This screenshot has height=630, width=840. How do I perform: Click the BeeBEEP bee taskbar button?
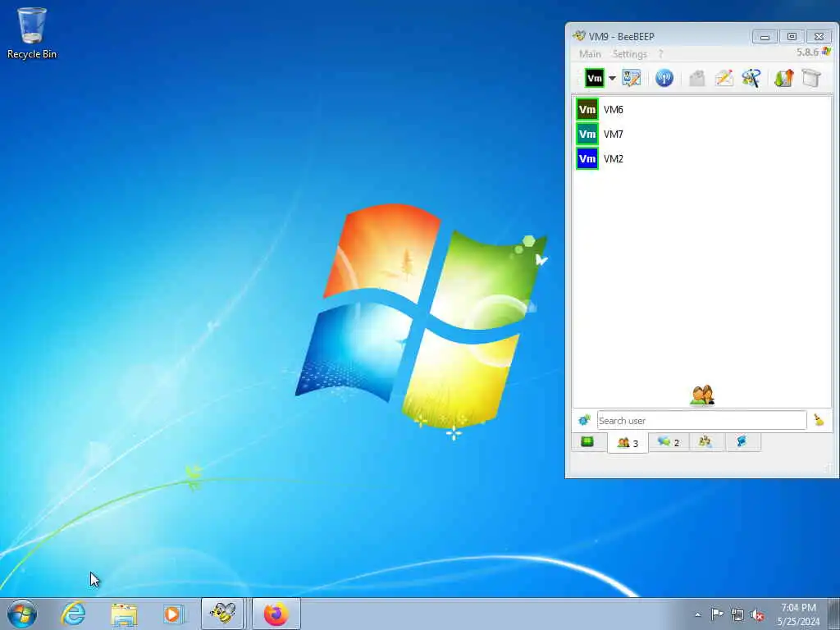(x=222, y=614)
